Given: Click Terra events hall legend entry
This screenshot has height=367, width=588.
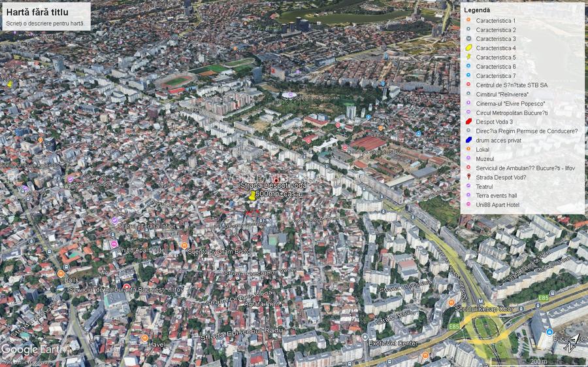Looking at the screenshot, I should coord(497,196).
